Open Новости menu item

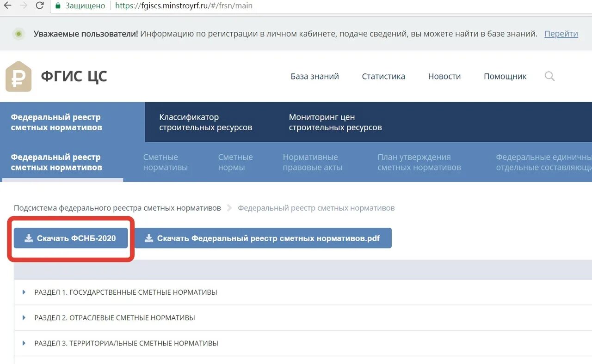[444, 76]
